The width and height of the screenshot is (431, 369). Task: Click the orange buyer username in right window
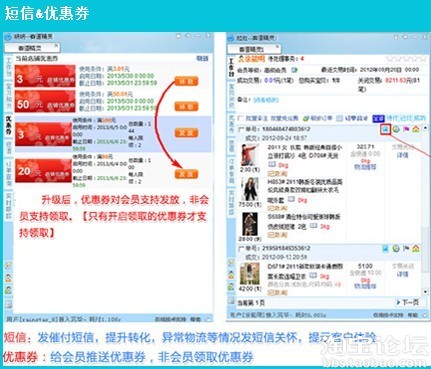click(255, 59)
